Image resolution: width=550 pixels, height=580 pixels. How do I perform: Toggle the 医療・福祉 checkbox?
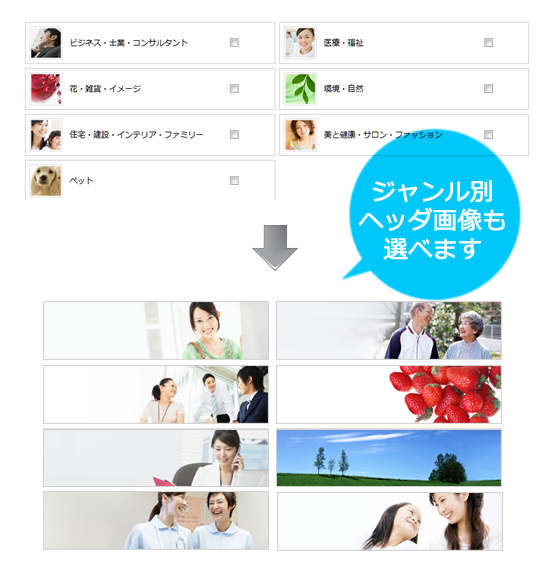coord(488,43)
